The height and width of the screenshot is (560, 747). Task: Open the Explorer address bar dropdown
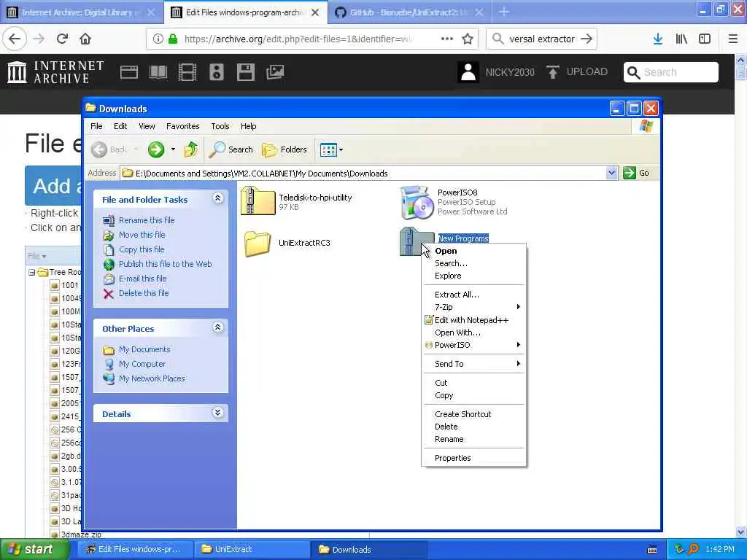(x=612, y=174)
